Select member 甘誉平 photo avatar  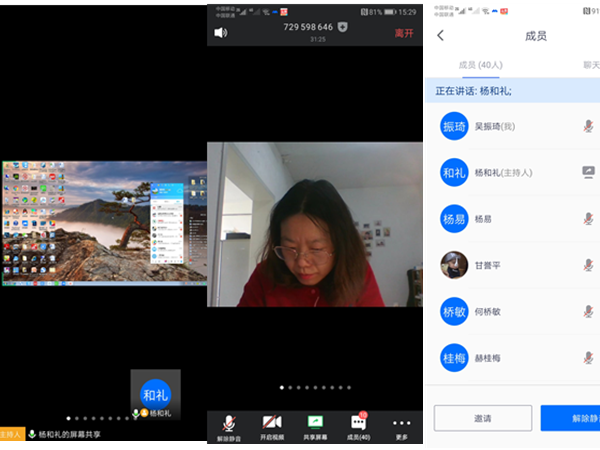tap(454, 265)
